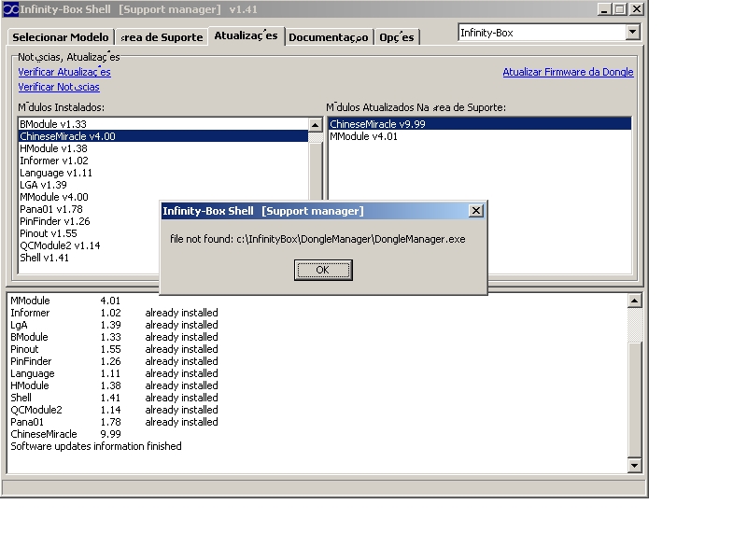Select Shell v1.41 in installed modules
The width and height of the screenshot is (747, 560).
(89, 258)
